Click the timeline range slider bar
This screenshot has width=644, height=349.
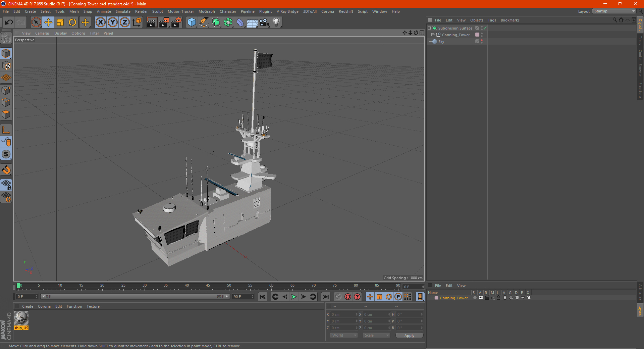[135, 296]
